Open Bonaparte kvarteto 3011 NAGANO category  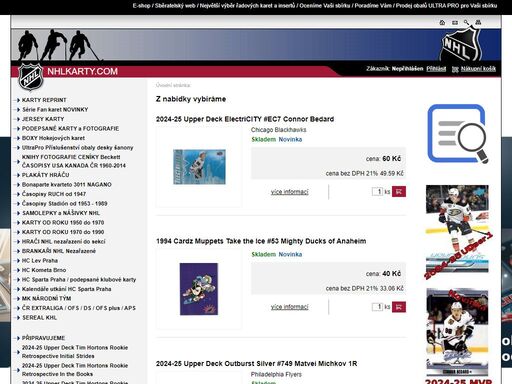click(x=67, y=184)
